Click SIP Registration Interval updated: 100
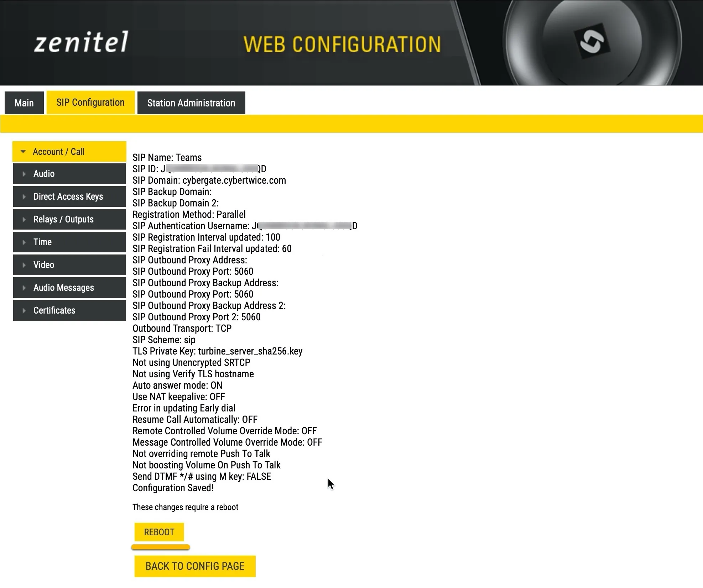Screen dimensions: 703x588 click(206, 237)
